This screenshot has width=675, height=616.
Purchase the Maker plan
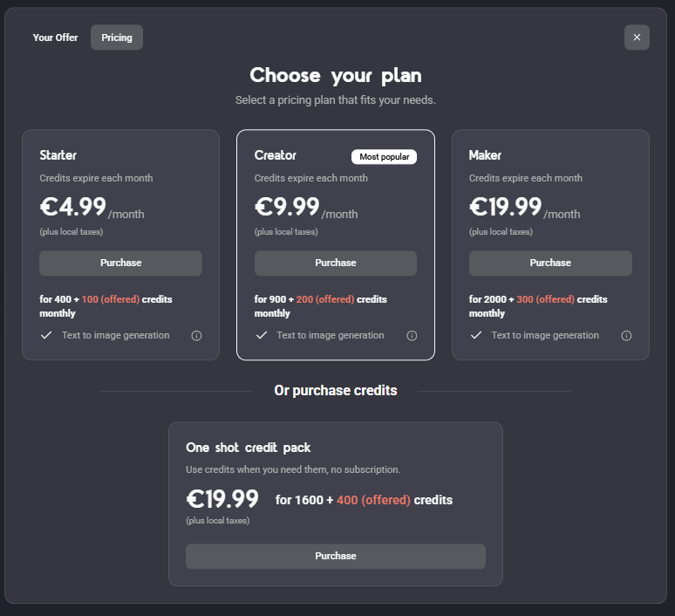(x=550, y=263)
